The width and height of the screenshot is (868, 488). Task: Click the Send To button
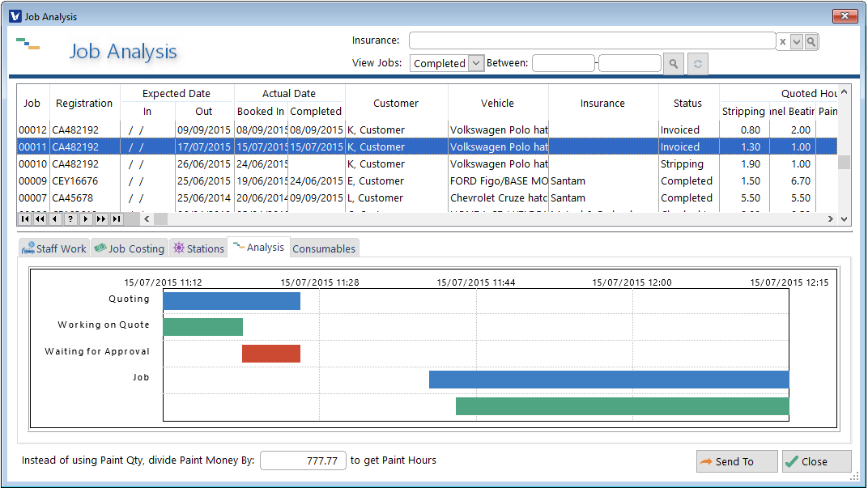pos(736,460)
